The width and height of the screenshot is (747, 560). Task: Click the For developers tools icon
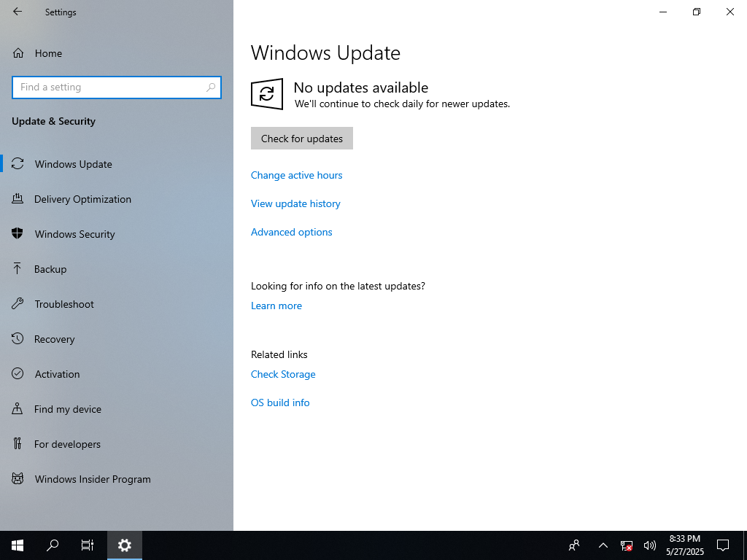coord(18,444)
